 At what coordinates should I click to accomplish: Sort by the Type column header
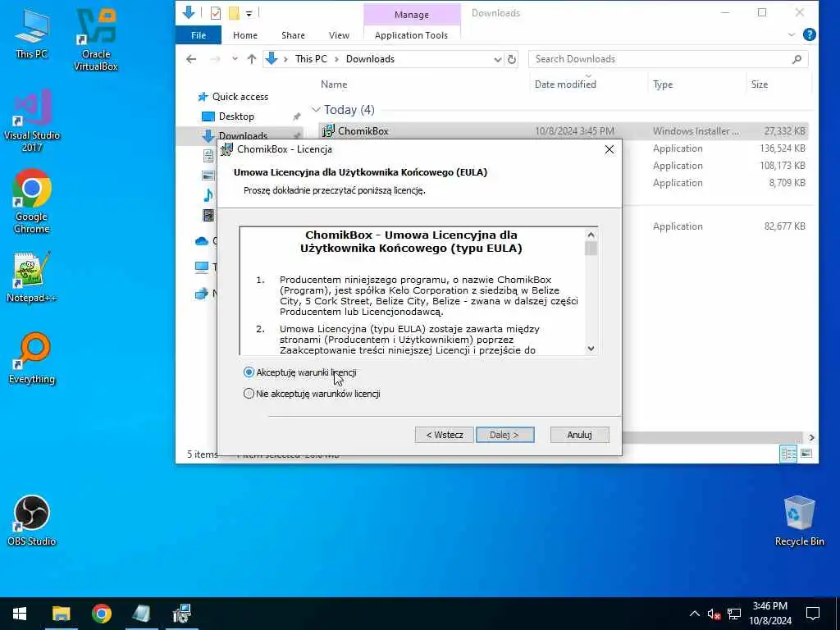pos(663,84)
